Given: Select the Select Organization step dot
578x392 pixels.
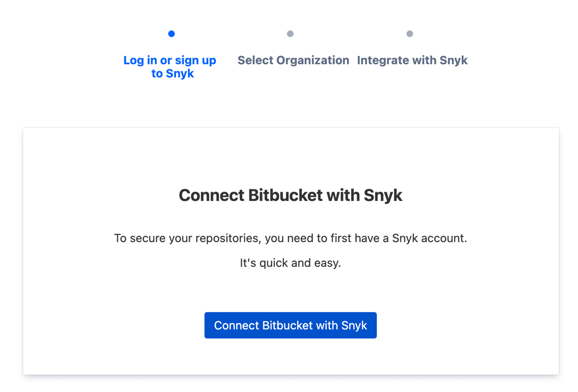Looking at the screenshot, I should click(x=290, y=34).
